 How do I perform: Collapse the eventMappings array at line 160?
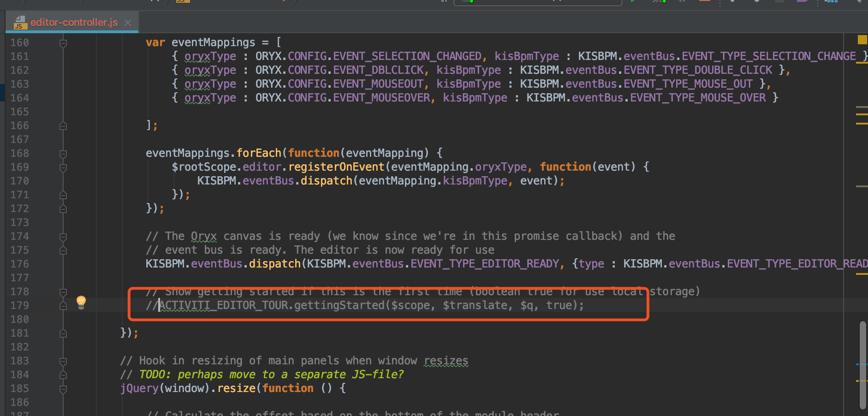(x=63, y=43)
